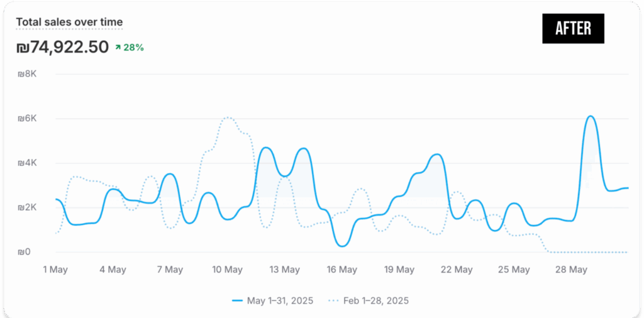This screenshot has width=644, height=318.
Task: Click the green up-arrow trend icon
Action: click(118, 47)
